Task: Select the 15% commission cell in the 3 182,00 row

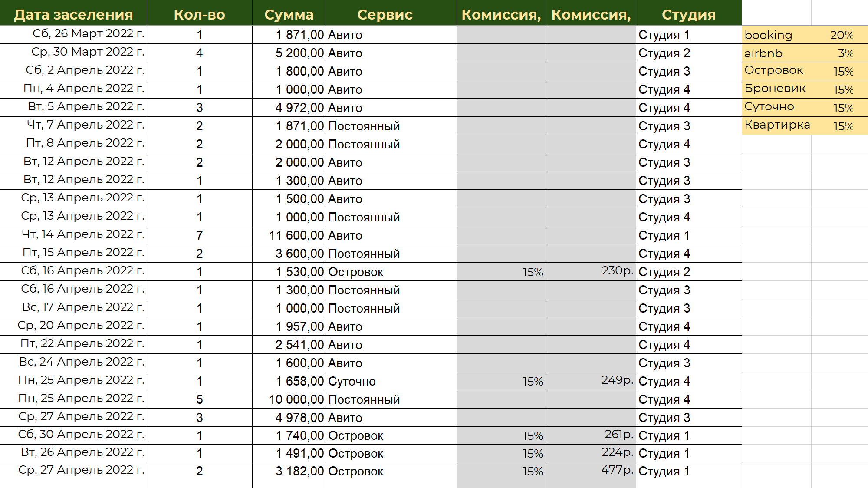Action: (x=501, y=472)
